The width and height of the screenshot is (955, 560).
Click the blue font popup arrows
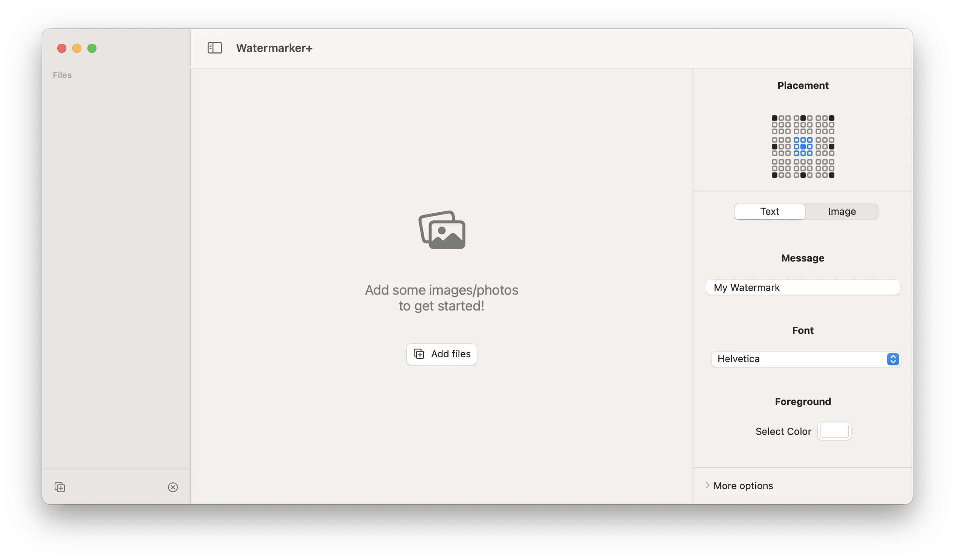coord(893,359)
